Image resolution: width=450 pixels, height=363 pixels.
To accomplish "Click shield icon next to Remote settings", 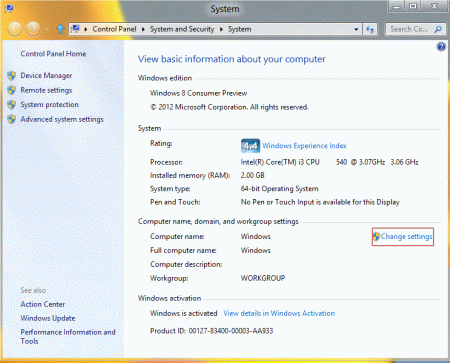I will (x=12, y=90).
